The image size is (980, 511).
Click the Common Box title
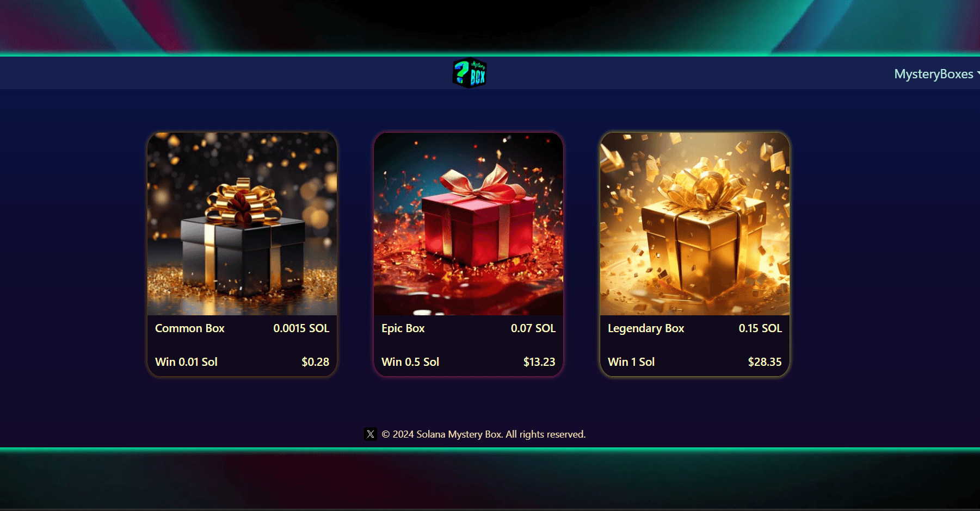tap(190, 328)
